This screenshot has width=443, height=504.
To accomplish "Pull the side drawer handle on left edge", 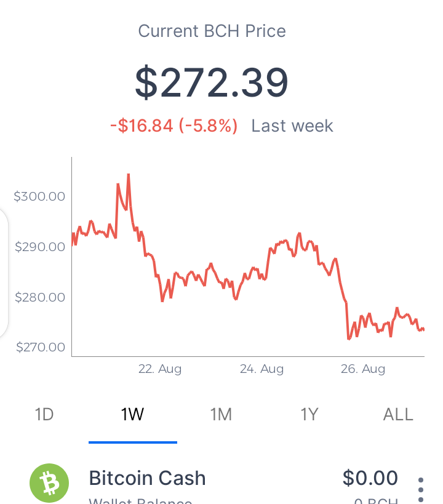I will tap(3, 273).
